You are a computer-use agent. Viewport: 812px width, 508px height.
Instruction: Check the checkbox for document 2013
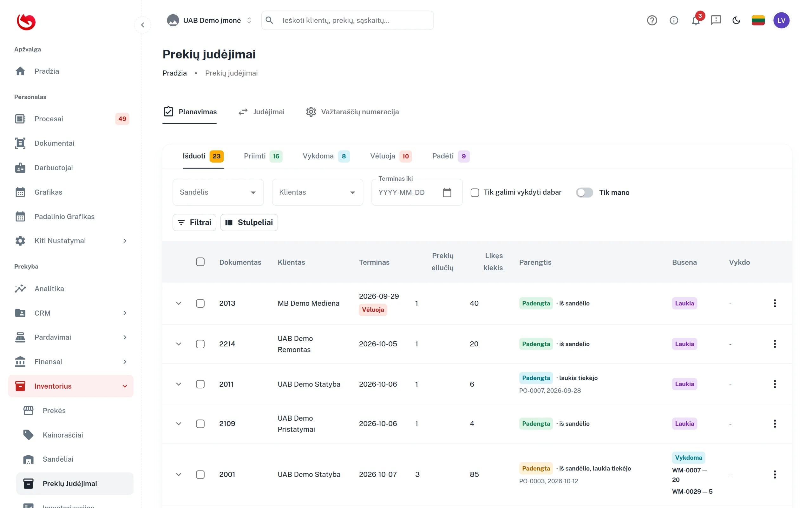(x=200, y=304)
